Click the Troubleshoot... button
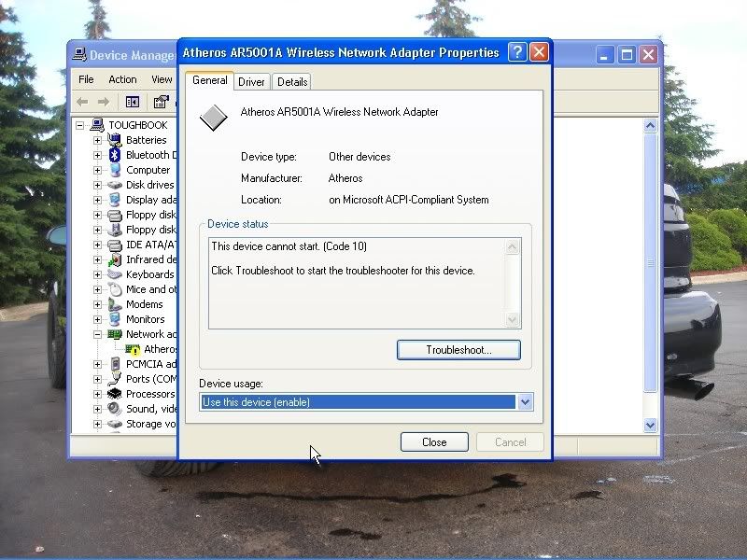This screenshot has height=560, width=747. [458, 350]
